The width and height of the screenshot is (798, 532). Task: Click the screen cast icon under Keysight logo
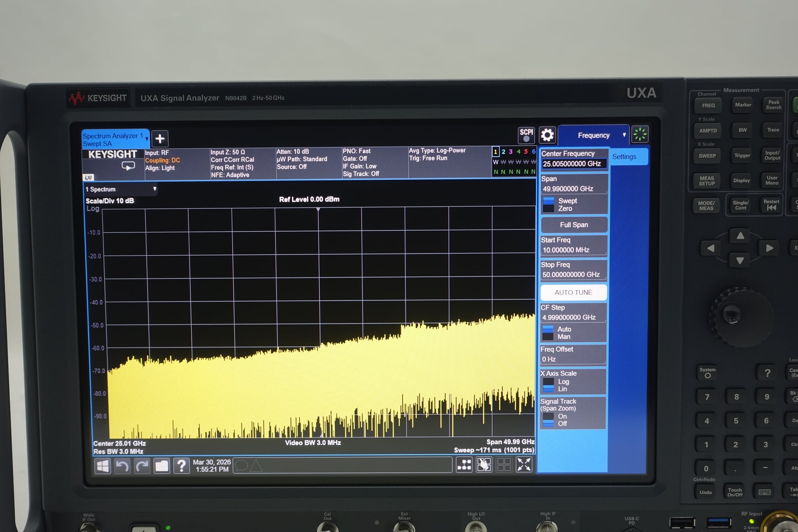(x=128, y=166)
